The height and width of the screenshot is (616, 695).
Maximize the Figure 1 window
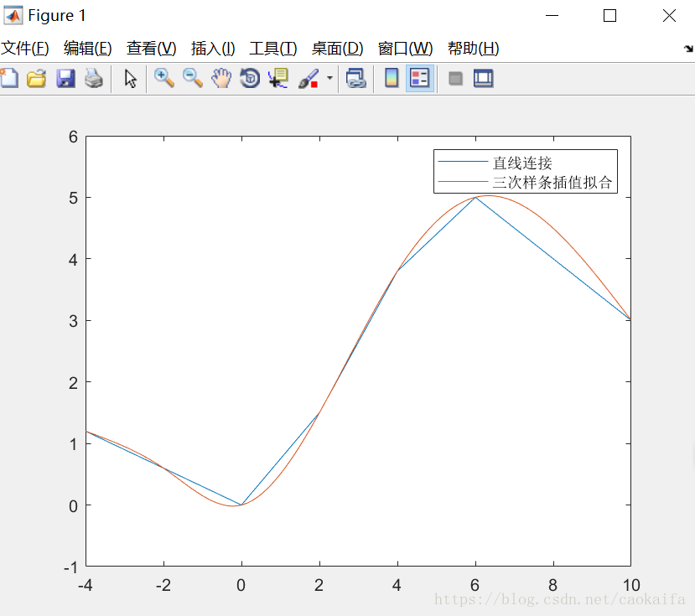[x=609, y=16]
